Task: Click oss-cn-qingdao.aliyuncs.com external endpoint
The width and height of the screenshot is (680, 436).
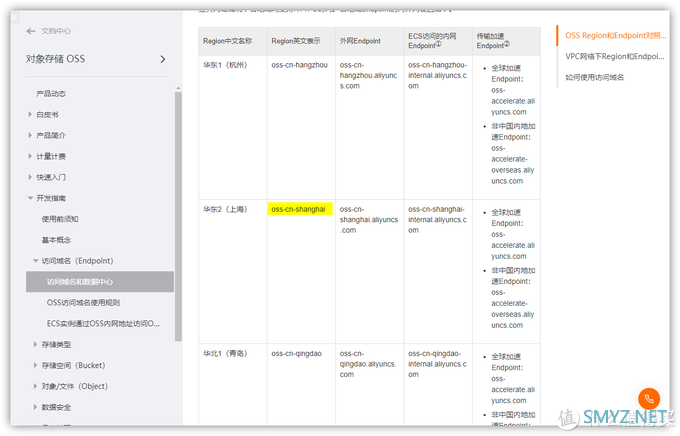Action: (368, 364)
